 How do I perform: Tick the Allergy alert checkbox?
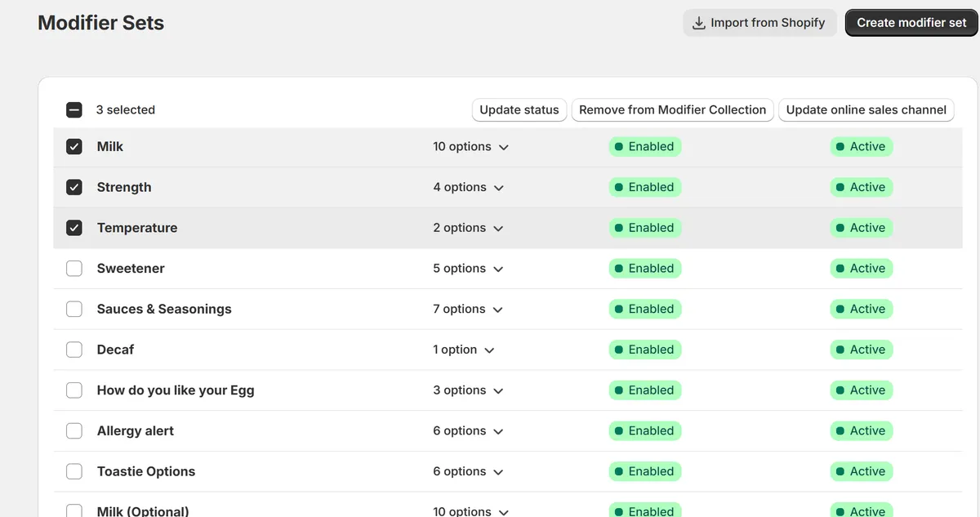tap(73, 430)
